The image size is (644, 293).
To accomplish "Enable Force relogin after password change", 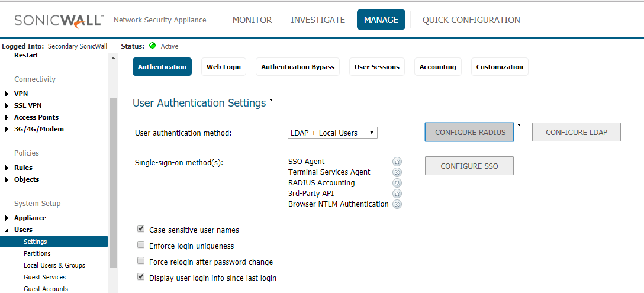I will (141, 261).
